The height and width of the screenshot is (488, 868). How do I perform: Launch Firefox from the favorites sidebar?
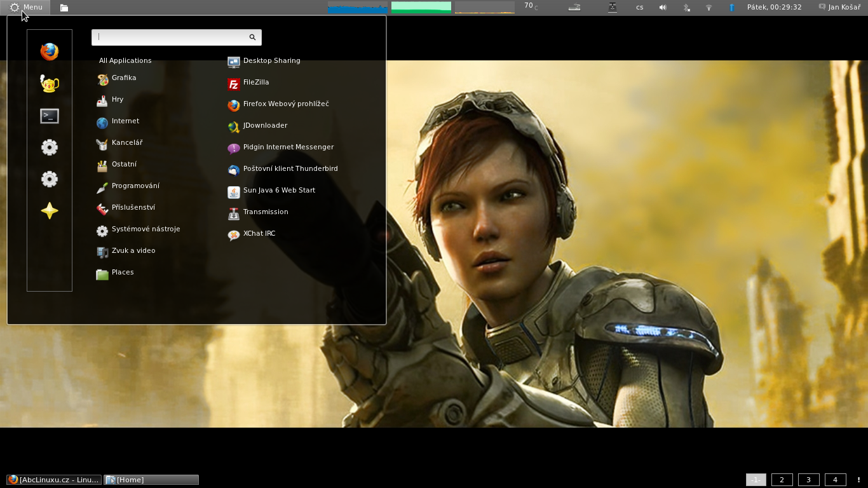pyautogui.click(x=50, y=51)
